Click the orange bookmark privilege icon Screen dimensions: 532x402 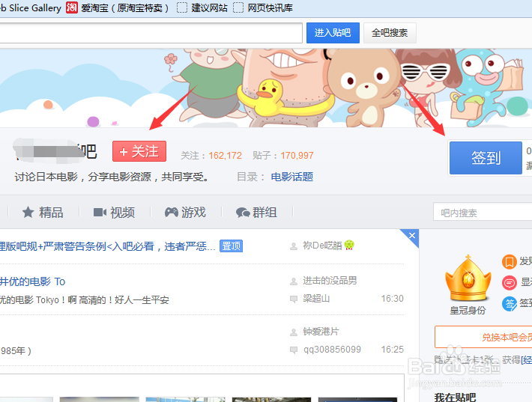[x=510, y=262]
